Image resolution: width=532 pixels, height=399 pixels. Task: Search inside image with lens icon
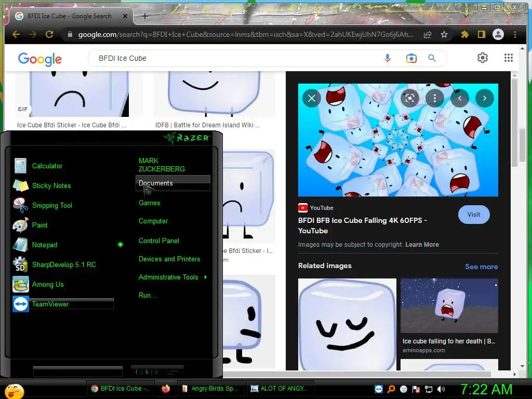tap(410, 98)
